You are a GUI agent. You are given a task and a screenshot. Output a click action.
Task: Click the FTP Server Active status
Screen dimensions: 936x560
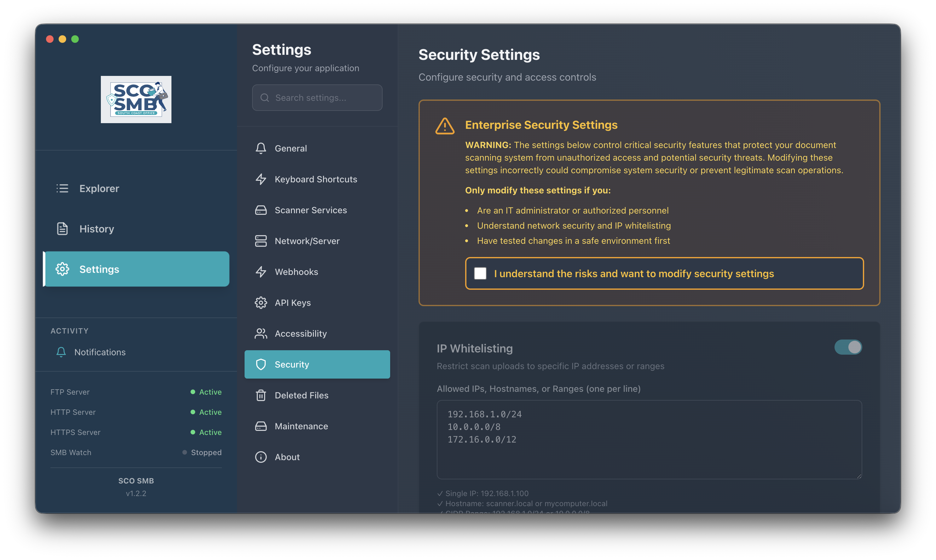pyautogui.click(x=206, y=392)
